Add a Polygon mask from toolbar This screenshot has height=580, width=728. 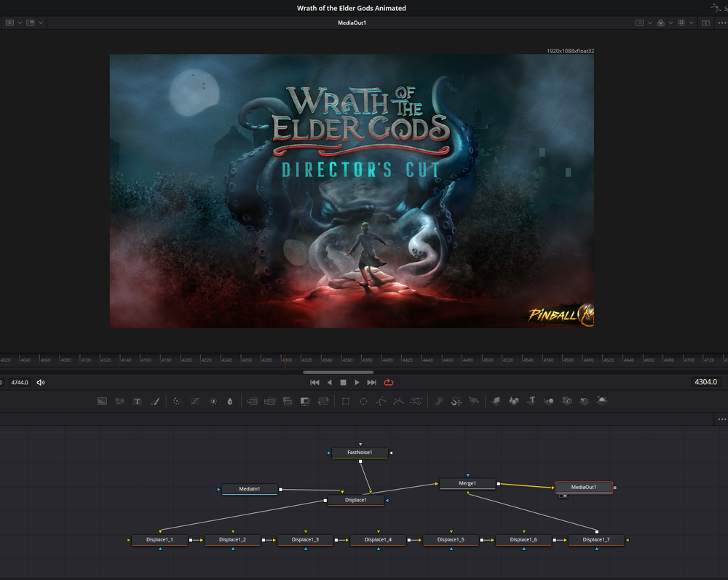coord(381,402)
